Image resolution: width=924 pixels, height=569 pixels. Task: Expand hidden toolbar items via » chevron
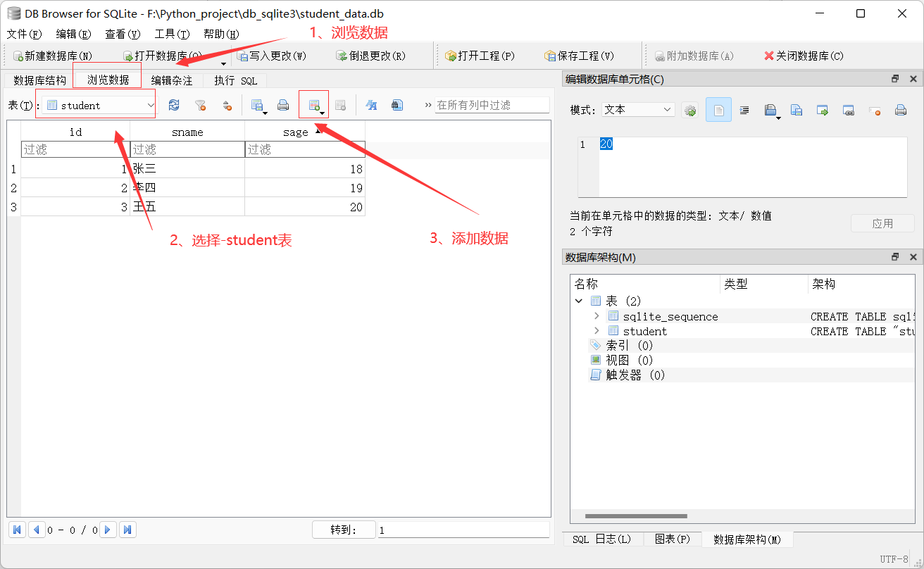coord(427,105)
